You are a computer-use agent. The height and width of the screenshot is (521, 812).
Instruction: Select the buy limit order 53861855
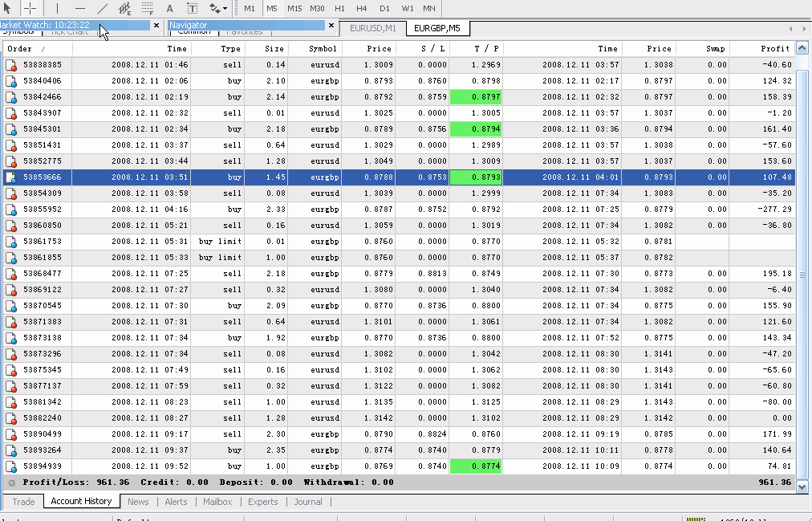pos(400,258)
